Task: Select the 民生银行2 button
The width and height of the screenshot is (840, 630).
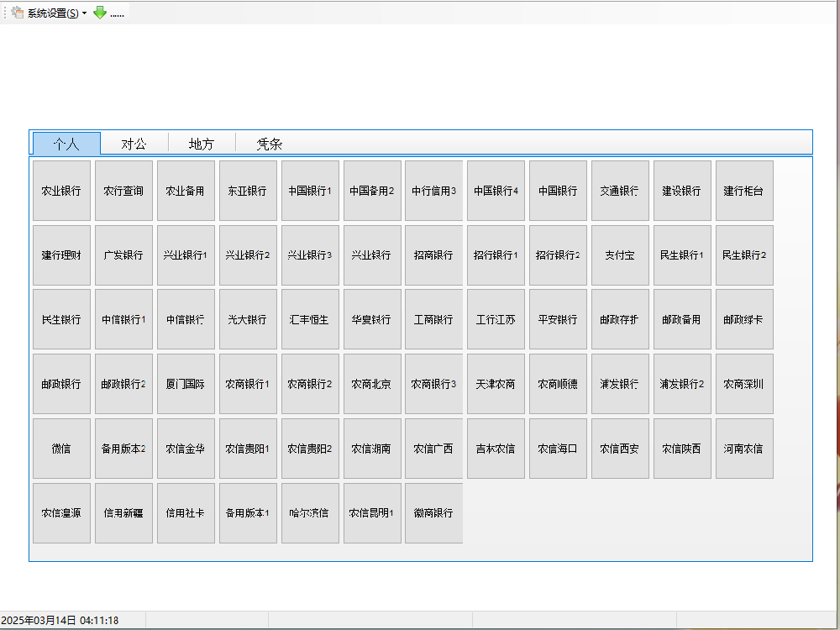Action: (x=744, y=255)
